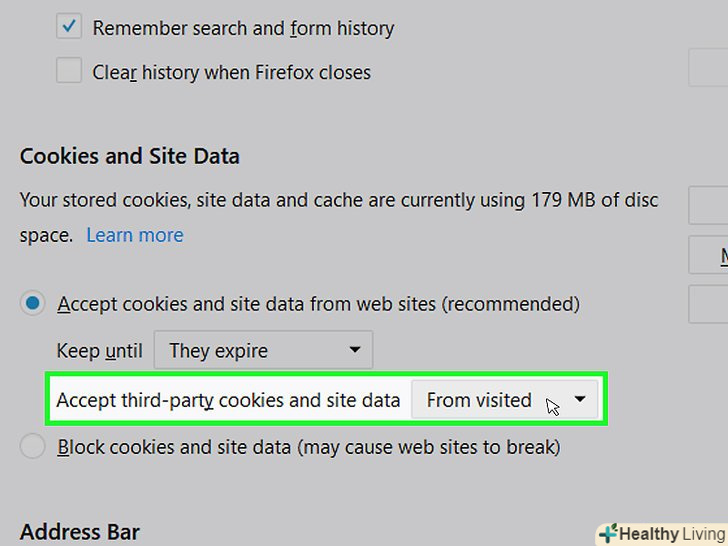Image resolution: width=728 pixels, height=546 pixels.
Task: Uncheck the Remember search and form history checkbox
Action: coord(69,28)
